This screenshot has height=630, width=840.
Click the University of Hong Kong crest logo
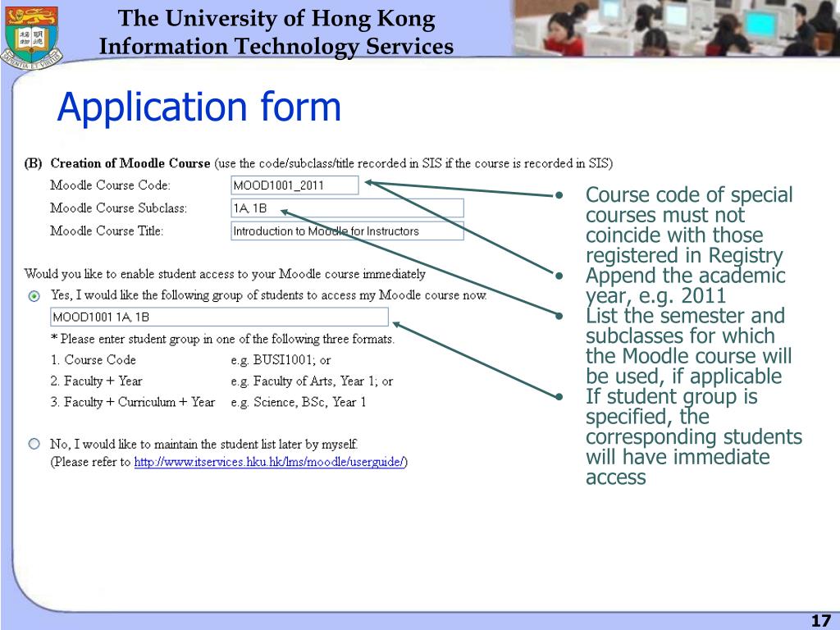pyautogui.click(x=32, y=37)
